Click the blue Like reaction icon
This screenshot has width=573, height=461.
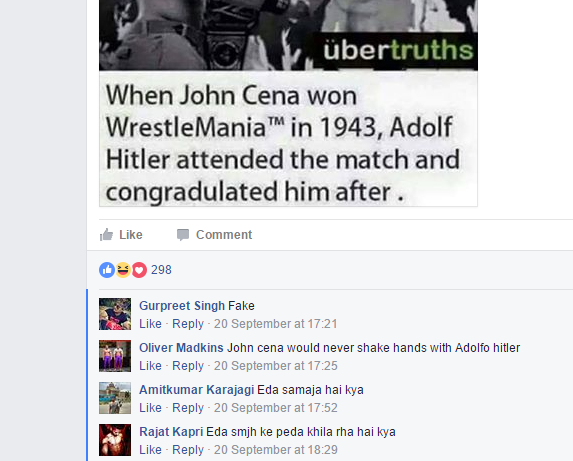click(107, 270)
